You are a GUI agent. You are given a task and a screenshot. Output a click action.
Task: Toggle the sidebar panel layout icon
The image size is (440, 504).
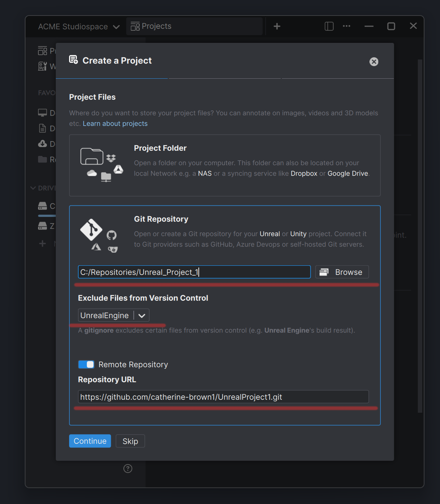329,26
